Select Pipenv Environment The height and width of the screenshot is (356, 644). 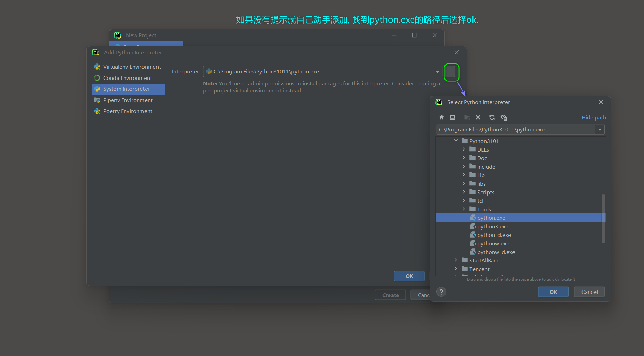[x=128, y=100]
